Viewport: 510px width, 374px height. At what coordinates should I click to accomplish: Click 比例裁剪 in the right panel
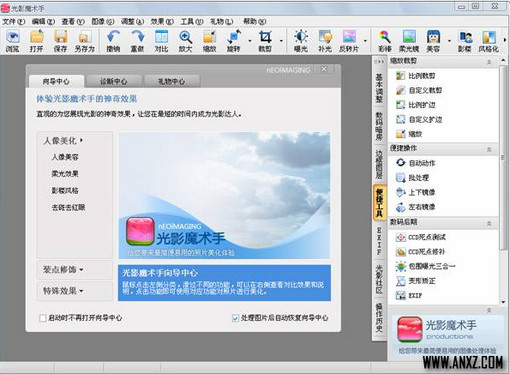click(415, 76)
